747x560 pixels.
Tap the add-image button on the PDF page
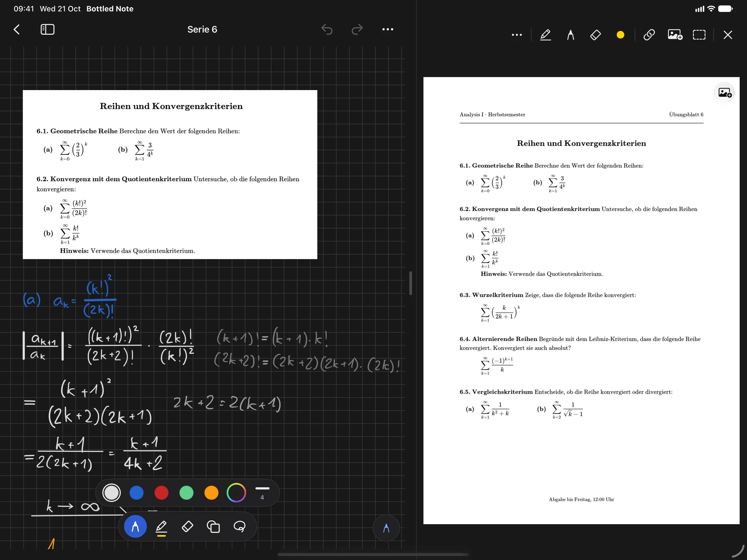click(724, 93)
